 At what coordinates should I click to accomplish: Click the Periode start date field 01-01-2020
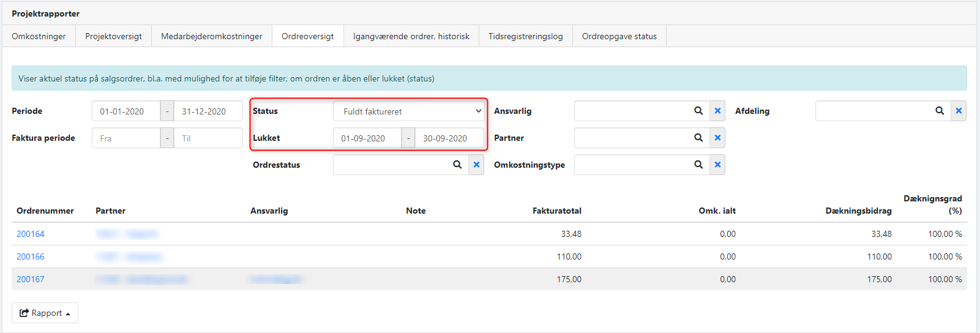pyautogui.click(x=126, y=111)
